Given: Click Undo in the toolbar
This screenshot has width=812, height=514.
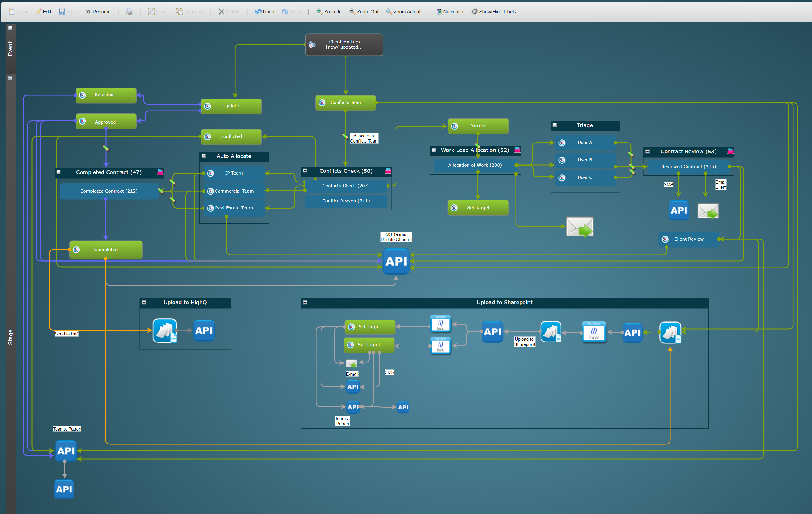Looking at the screenshot, I should pos(265,11).
